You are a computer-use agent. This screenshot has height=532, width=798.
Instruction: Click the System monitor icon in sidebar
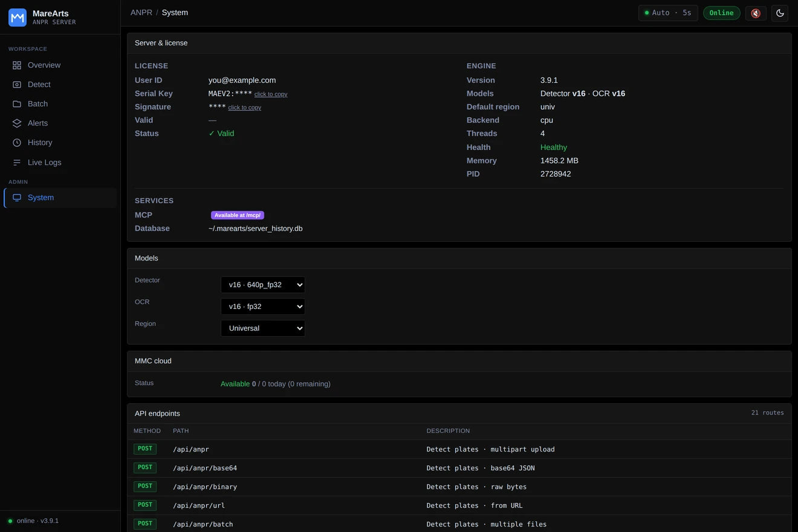pyautogui.click(x=17, y=198)
